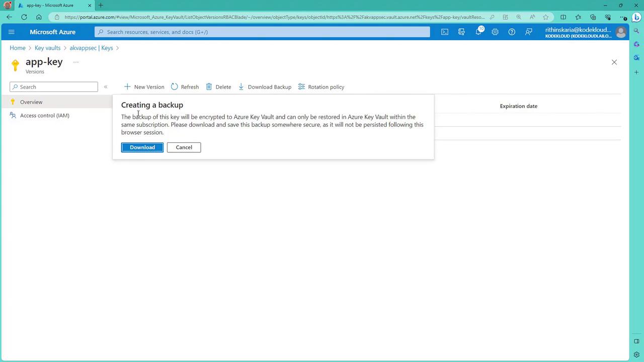Open the app-key more options ellipsis
Screen dimensions: 644x362
tap(76, 62)
